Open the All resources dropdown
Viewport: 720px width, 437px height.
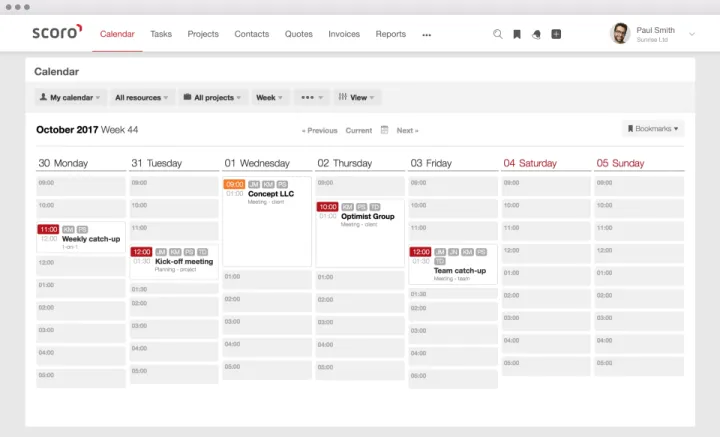click(141, 98)
